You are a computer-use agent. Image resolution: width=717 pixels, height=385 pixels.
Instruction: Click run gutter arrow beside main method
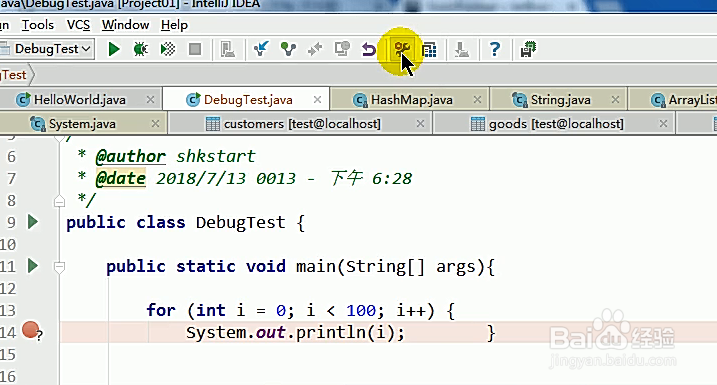(32, 266)
